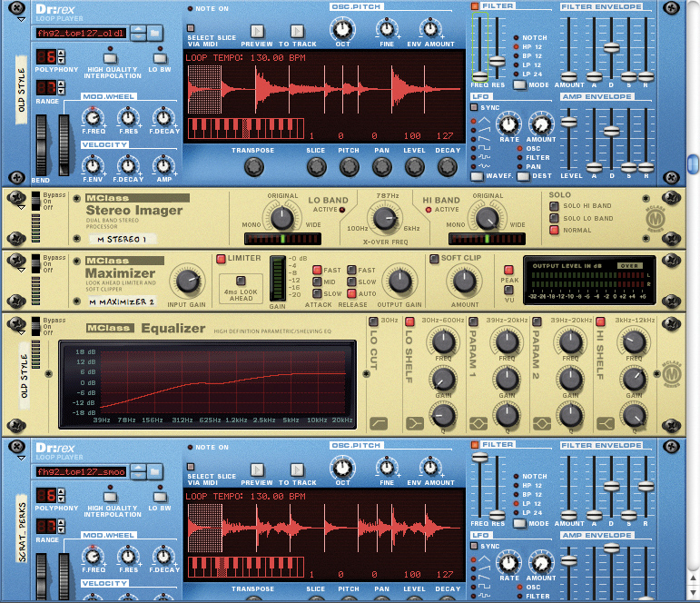
Task: Enable 4ms Look Ahead in Maximizer
Action: coord(241,281)
